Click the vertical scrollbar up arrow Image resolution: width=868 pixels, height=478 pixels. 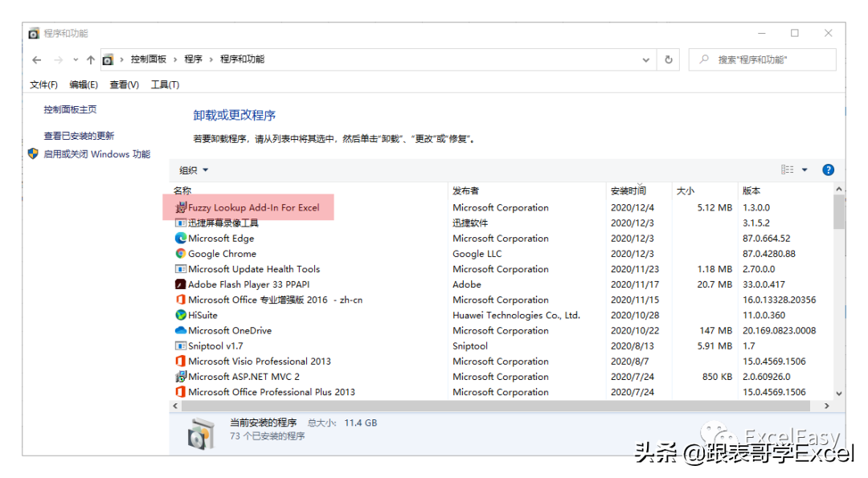(839, 190)
